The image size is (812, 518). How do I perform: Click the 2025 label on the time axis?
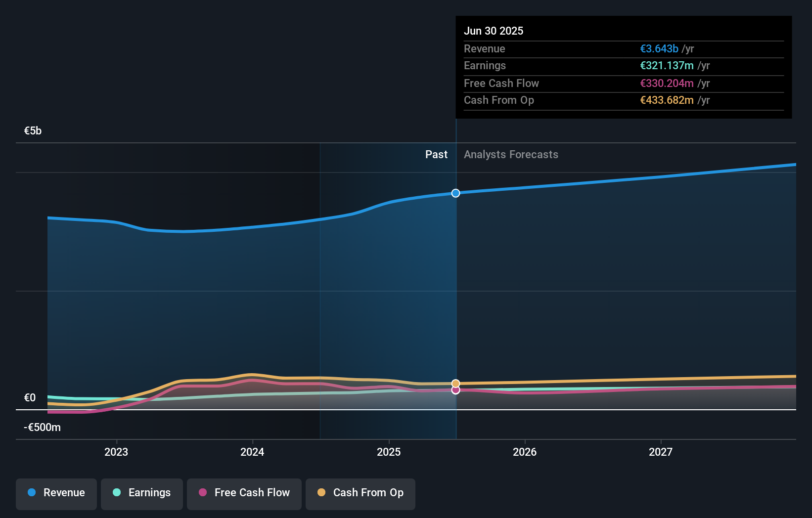tap(389, 451)
